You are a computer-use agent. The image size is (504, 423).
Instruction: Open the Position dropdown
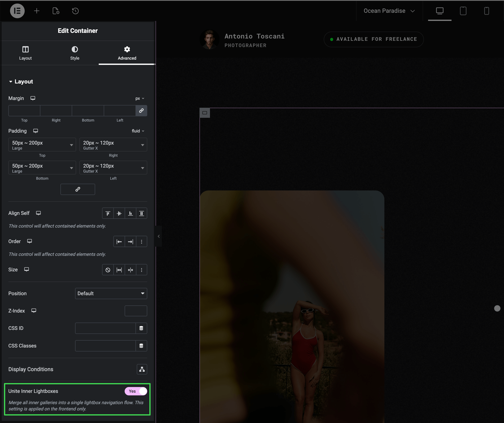click(x=111, y=293)
